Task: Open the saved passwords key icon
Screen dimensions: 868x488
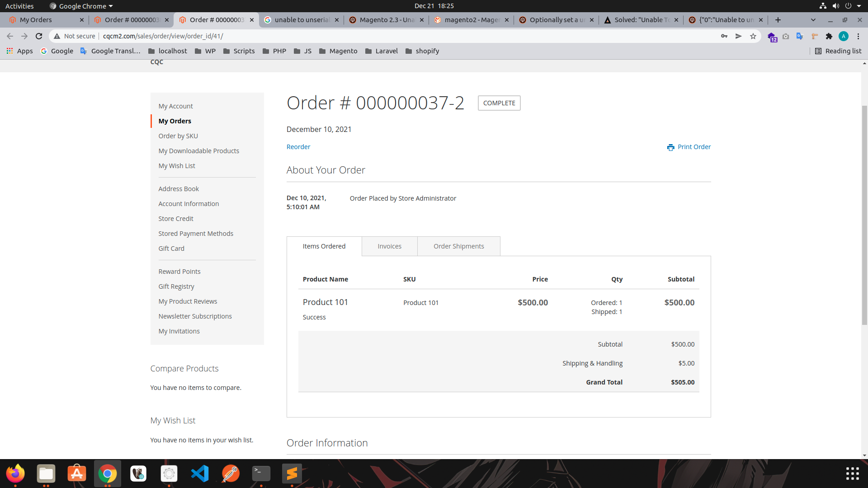Action: coord(724,36)
